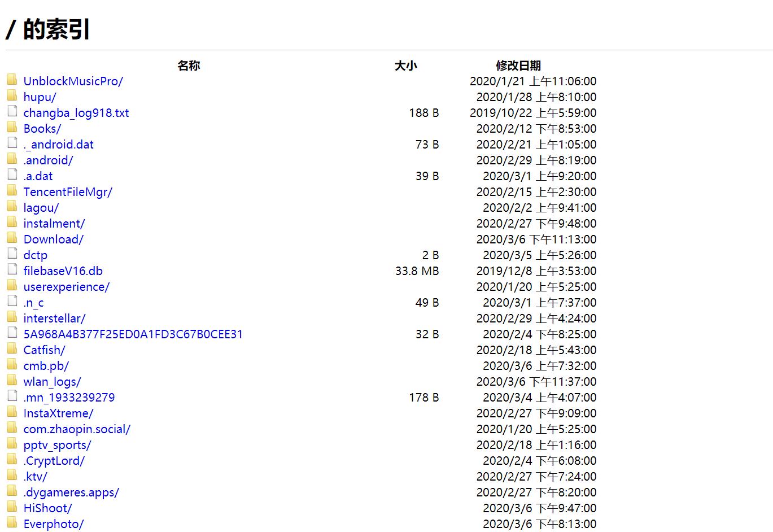Click folder icon next to InstaXtreme/
773x532 pixels.
(12, 411)
